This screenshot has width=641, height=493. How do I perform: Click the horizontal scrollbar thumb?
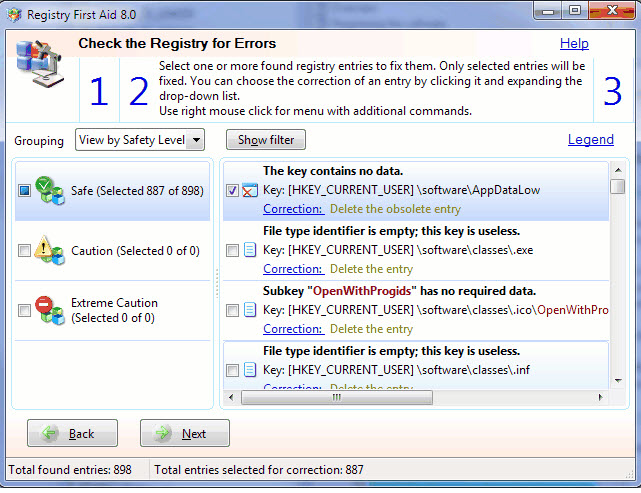(x=336, y=397)
